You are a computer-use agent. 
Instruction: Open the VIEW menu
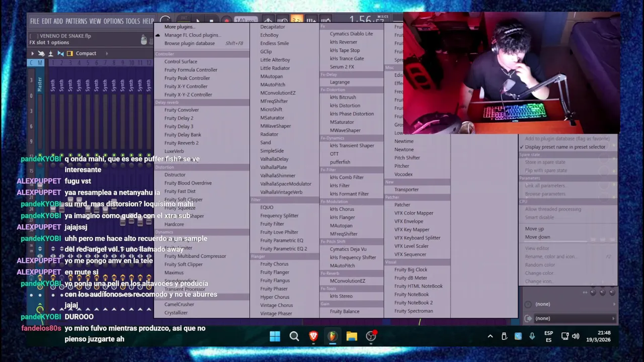point(95,21)
